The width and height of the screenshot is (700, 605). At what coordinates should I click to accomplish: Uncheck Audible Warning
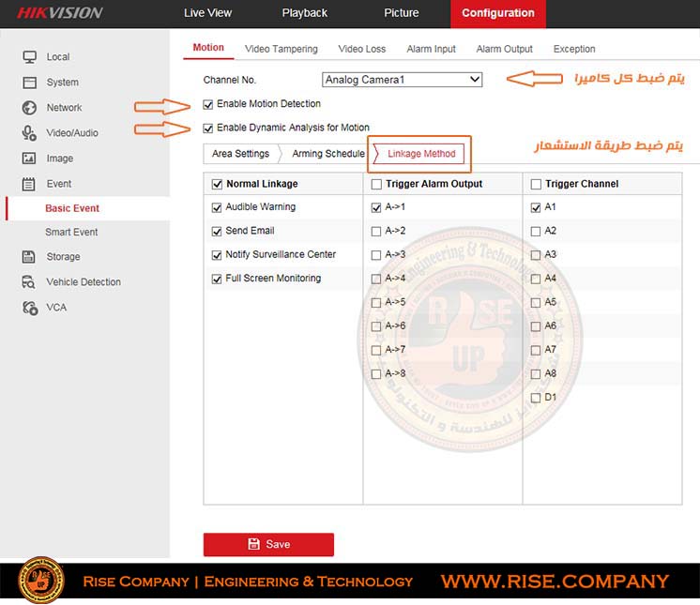pyautogui.click(x=217, y=207)
